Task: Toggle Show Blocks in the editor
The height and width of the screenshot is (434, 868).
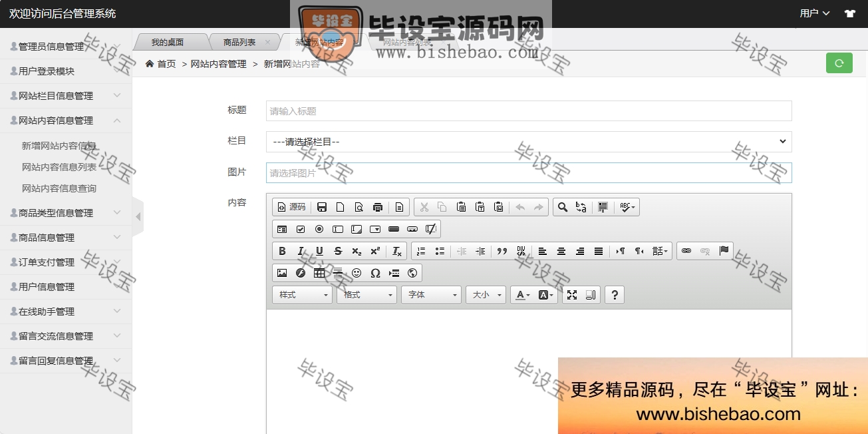Action: 591,295
